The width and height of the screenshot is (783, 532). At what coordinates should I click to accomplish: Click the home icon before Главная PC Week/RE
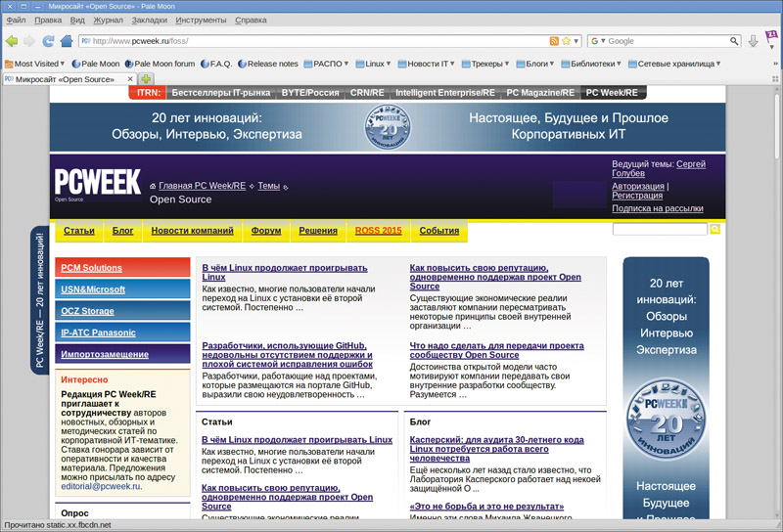[153, 186]
